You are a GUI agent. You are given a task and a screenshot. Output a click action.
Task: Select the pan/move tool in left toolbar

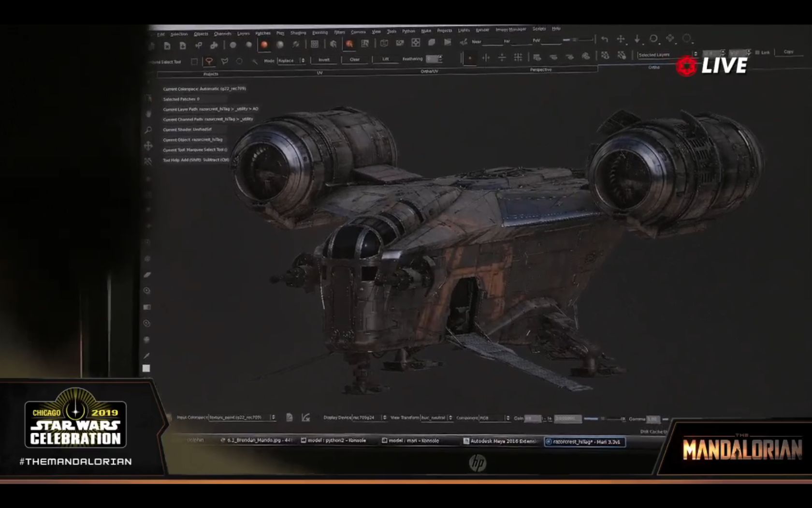[148, 145]
